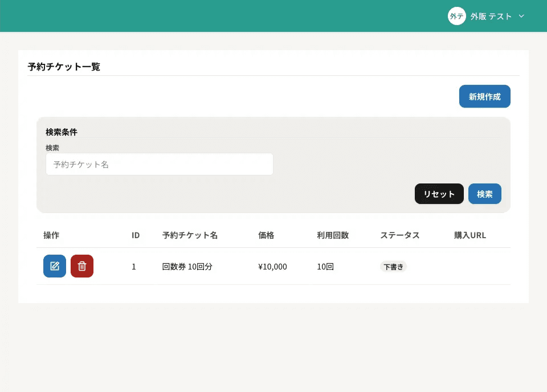This screenshot has height=392, width=547.
Task: Click the ID column header
Action: click(136, 235)
